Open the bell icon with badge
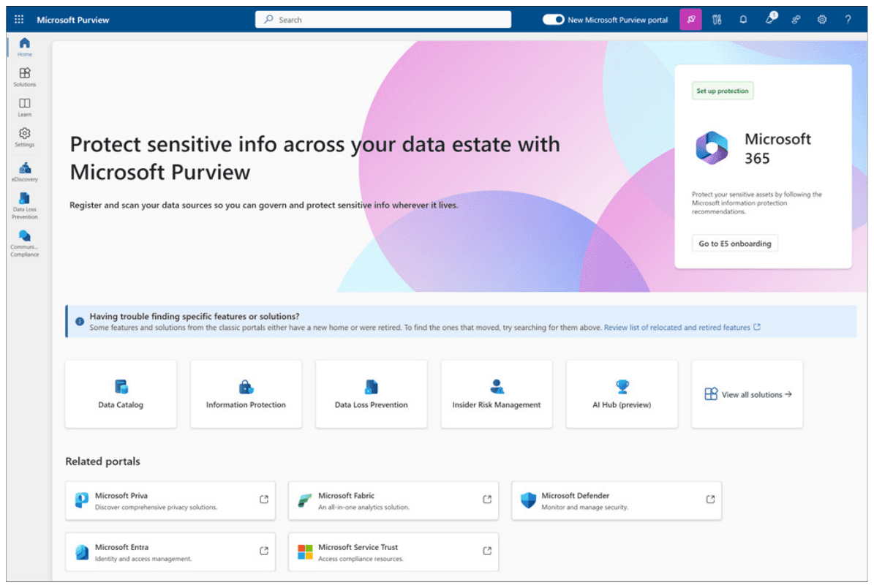The image size is (874, 588). tap(770, 18)
